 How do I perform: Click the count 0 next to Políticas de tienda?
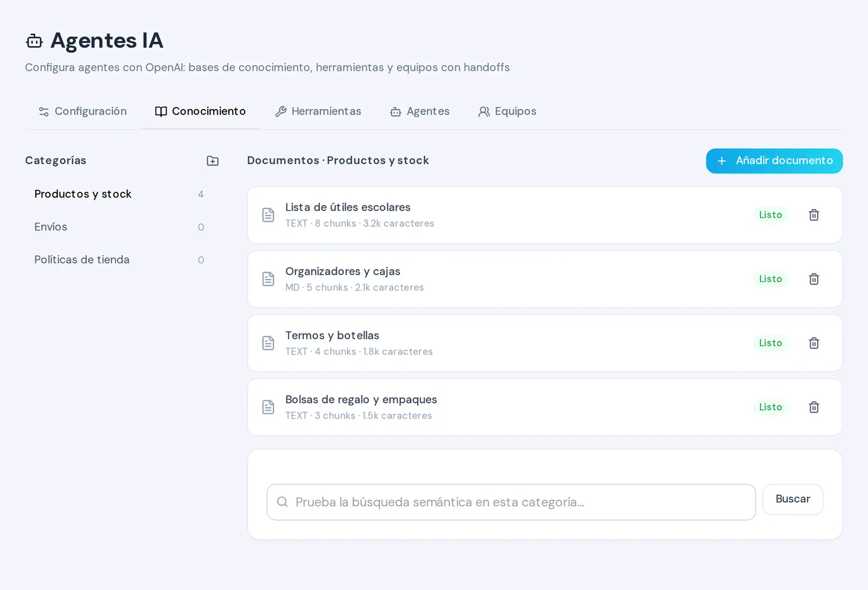point(201,260)
